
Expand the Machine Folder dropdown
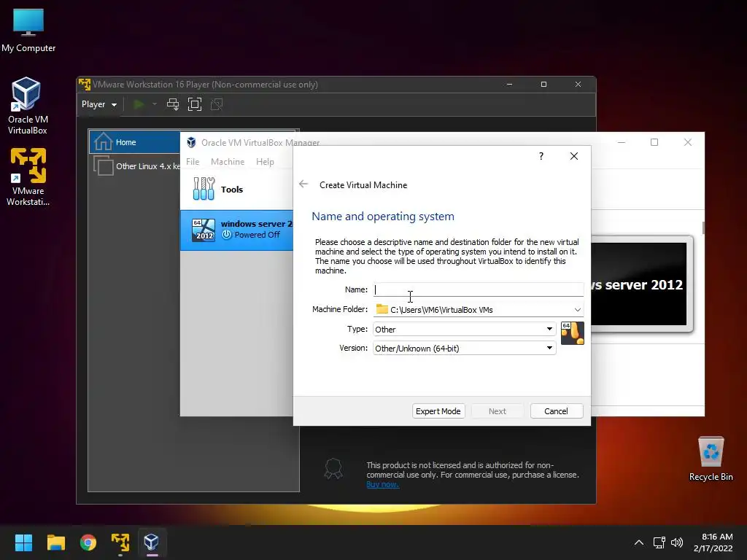click(578, 309)
